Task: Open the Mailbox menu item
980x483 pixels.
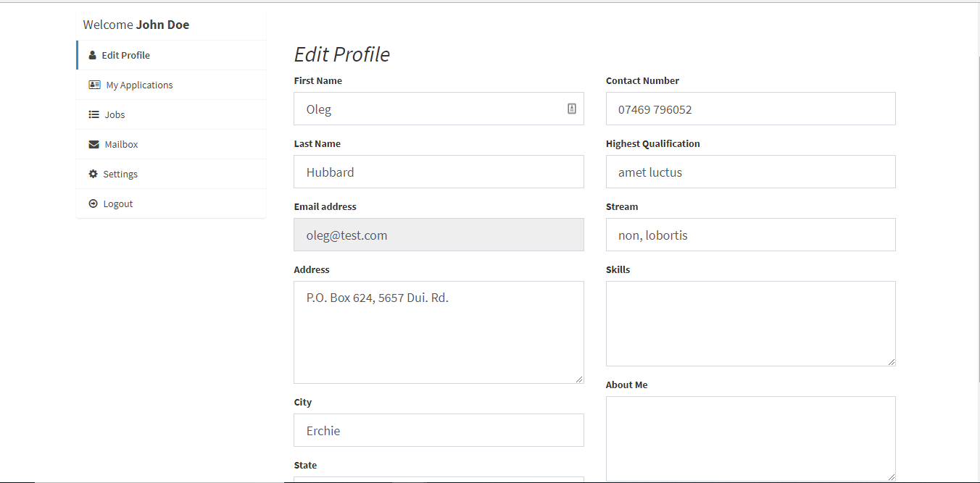Action: [121, 144]
